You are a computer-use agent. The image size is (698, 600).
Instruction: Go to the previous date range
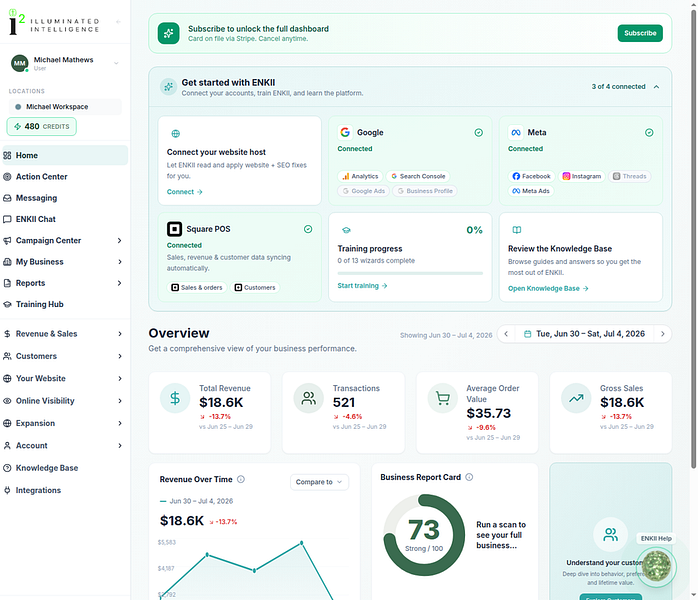click(x=506, y=334)
